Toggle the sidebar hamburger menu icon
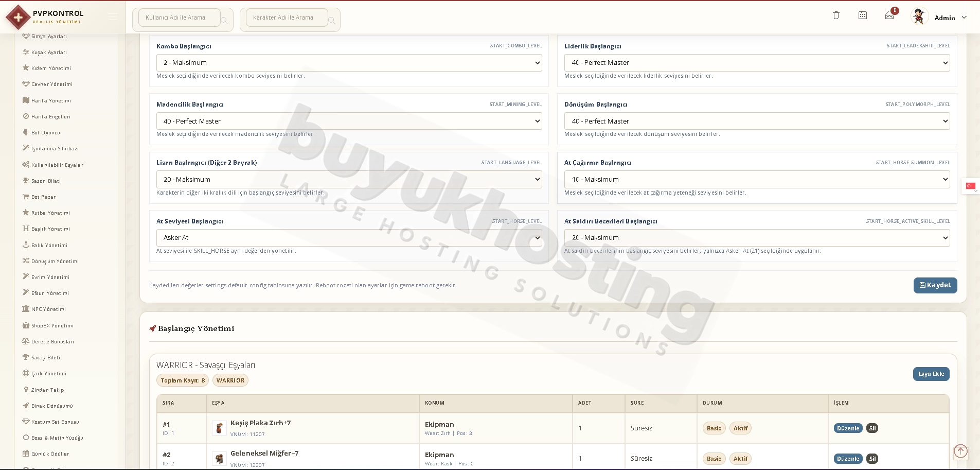This screenshot has height=470, width=980. [113, 16]
